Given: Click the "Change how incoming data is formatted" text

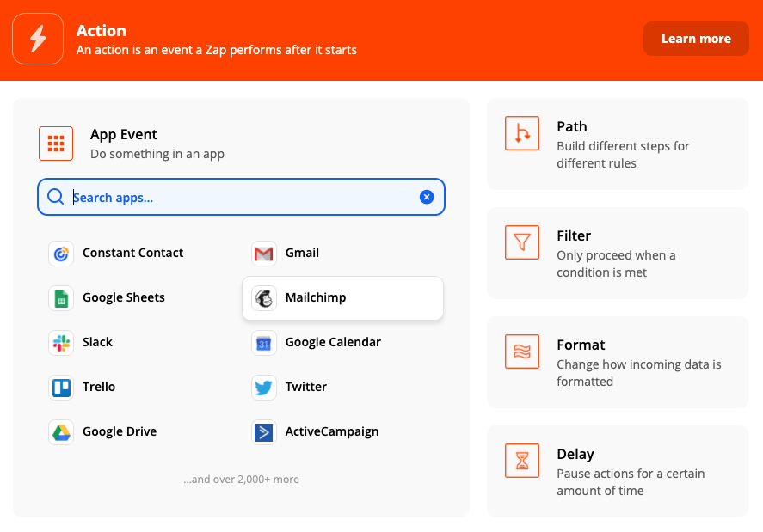Looking at the screenshot, I should tap(639, 373).
